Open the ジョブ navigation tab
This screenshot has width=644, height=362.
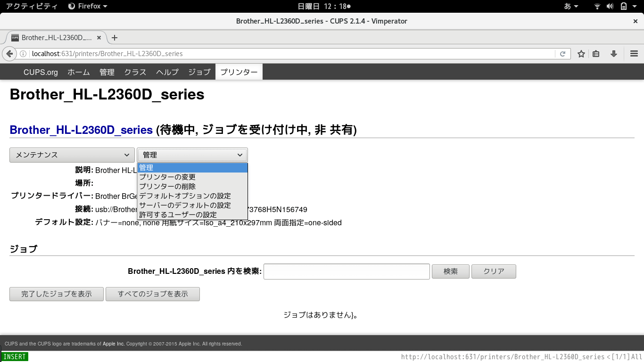click(x=199, y=72)
